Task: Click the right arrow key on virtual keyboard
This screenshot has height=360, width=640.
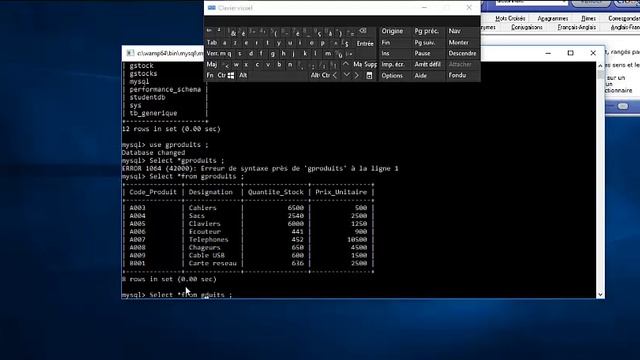Action: click(x=356, y=76)
